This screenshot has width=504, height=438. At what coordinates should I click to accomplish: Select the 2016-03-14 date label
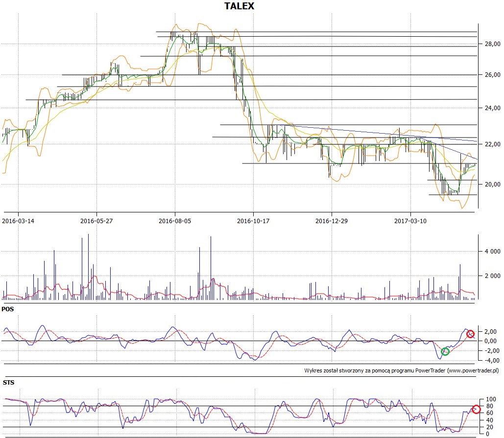(18, 221)
